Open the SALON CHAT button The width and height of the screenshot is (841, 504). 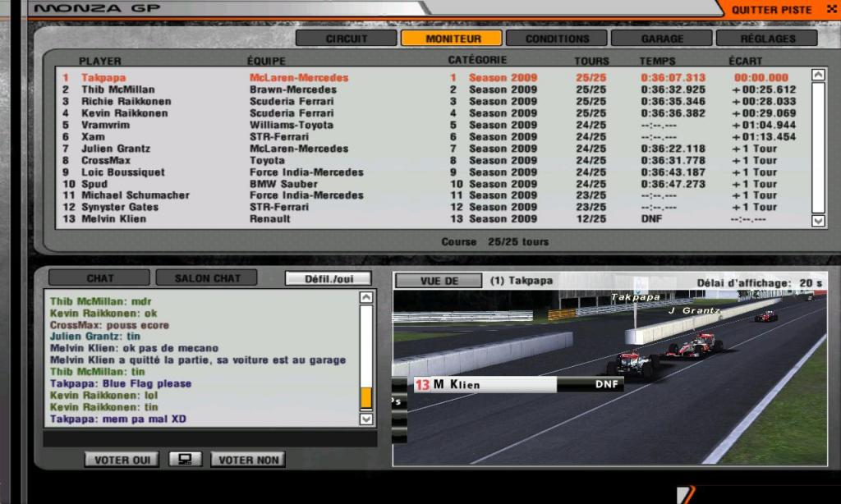point(206,277)
